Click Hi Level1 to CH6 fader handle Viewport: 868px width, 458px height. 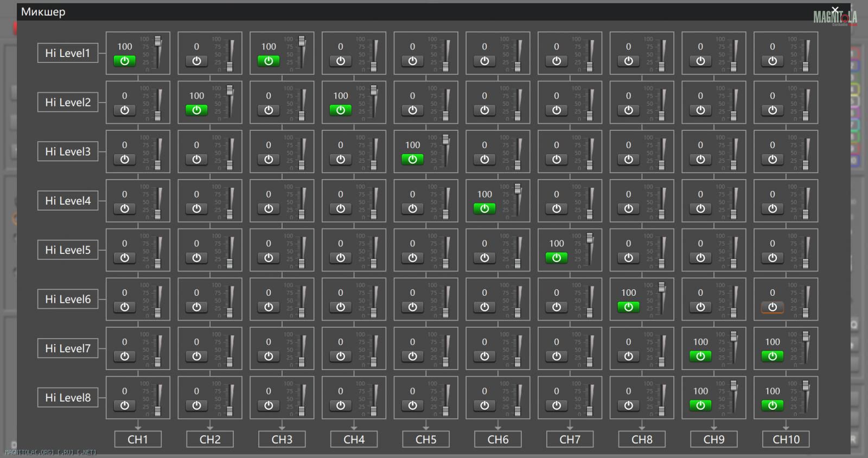point(518,67)
